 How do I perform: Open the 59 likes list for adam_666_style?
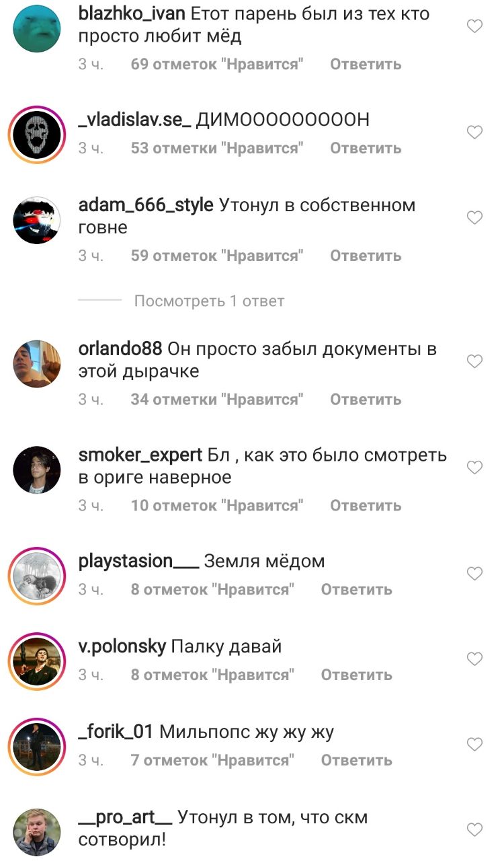[x=217, y=256]
